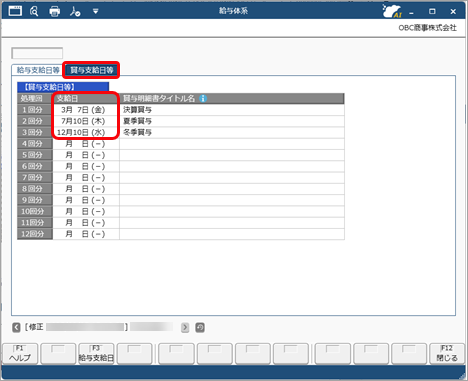The image size is (468, 381).
Task: Select empty 支給日 cell for 4回分
Action: pos(86,144)
